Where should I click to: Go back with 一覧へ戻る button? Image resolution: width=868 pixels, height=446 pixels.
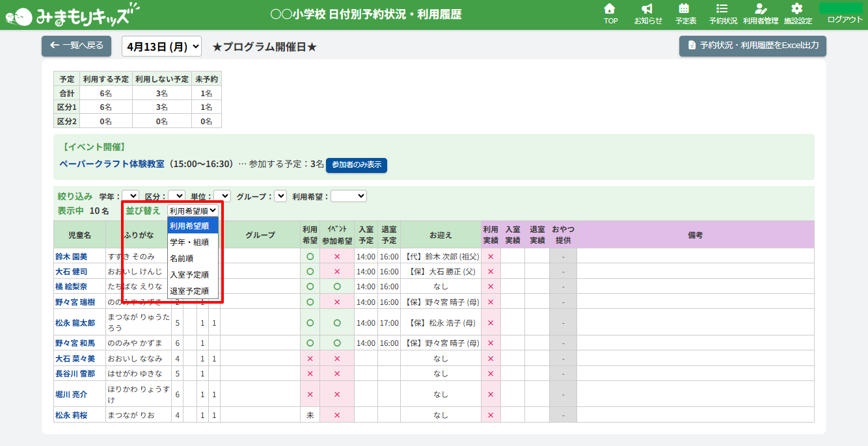click(77, 46)
